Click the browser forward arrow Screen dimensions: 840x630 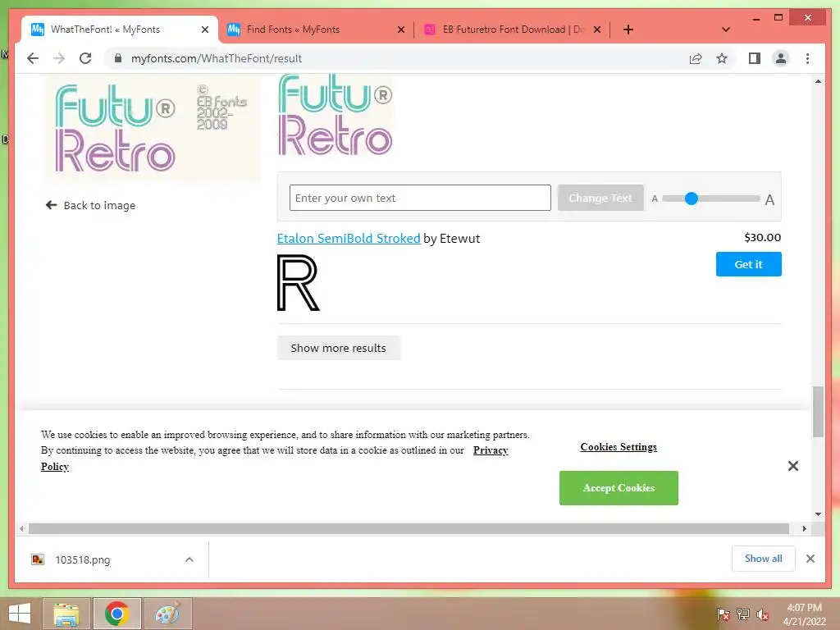point(59,58)
